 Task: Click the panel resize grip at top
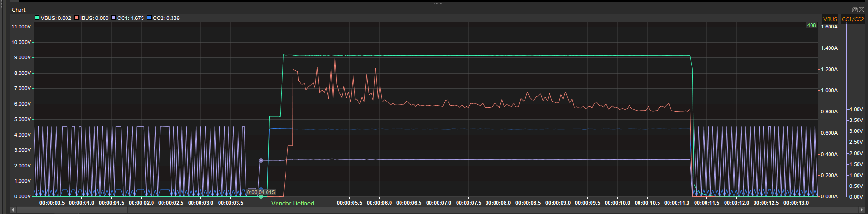point(438,4)
